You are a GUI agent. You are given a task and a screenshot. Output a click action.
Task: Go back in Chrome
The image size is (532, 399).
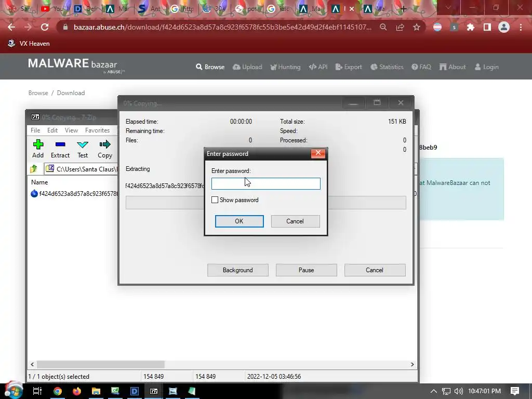(11, 27)
